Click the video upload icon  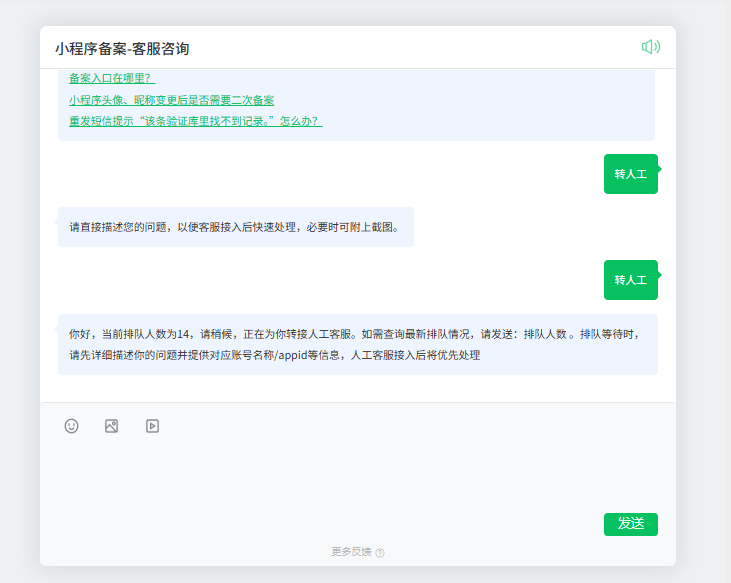tap(152, 426)
